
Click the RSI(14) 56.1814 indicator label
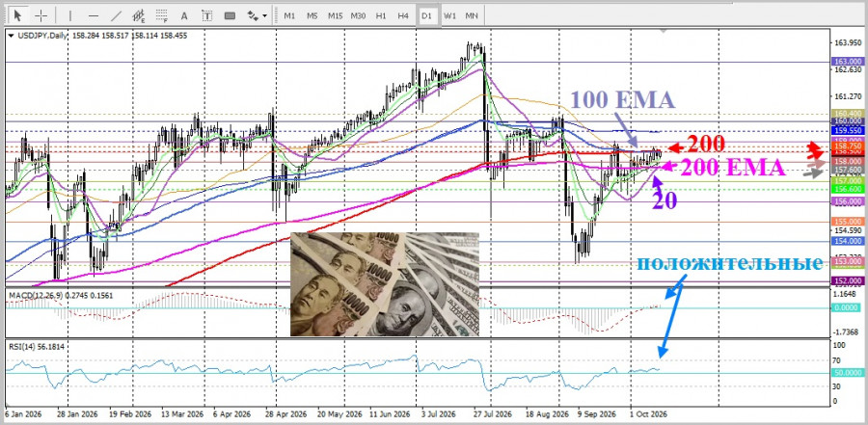pos(36,346)
